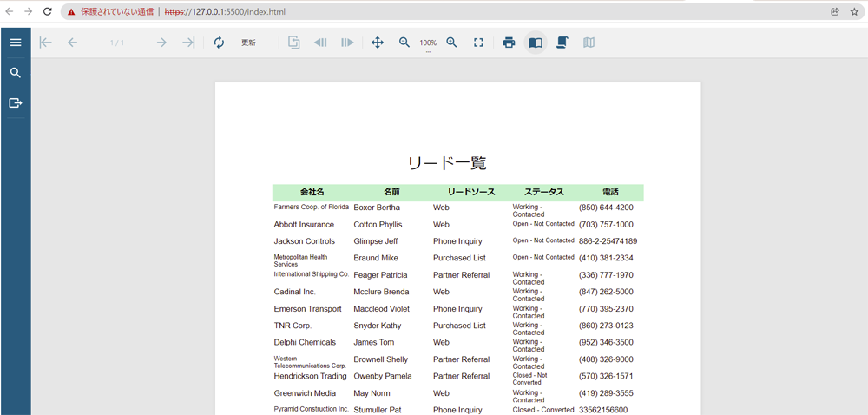Click the 会社名 column header
868x415 pixels.
coord(312,192)
